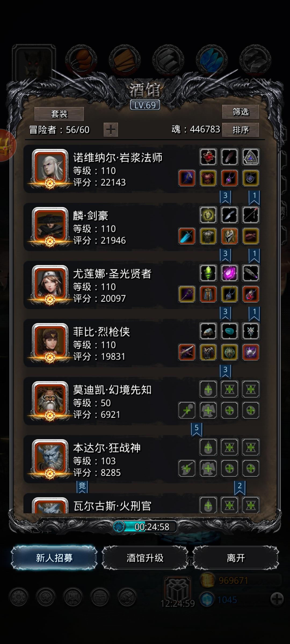Image resolution: width=290 pixels, height=644 pixels.
Task: Select the purple gem of 尤莲娜·圣光贤者
Action: pos(229,273)
